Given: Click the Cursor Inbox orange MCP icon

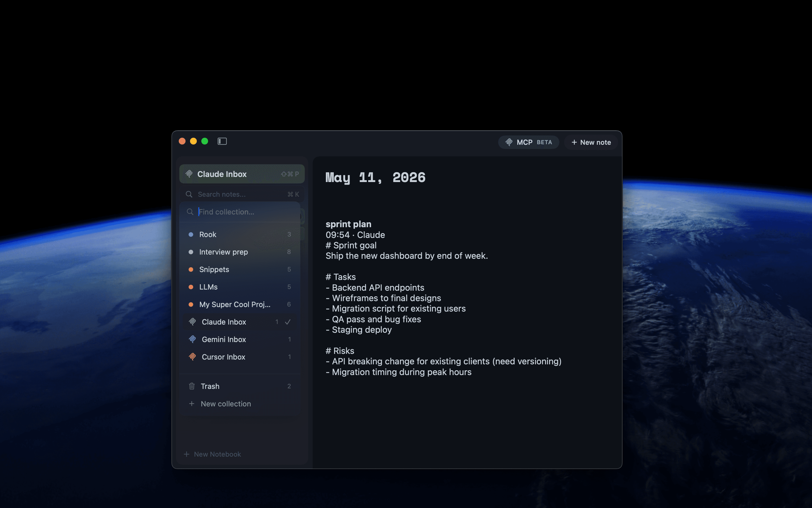Looking at the screenshot, I should coord(192,356).
